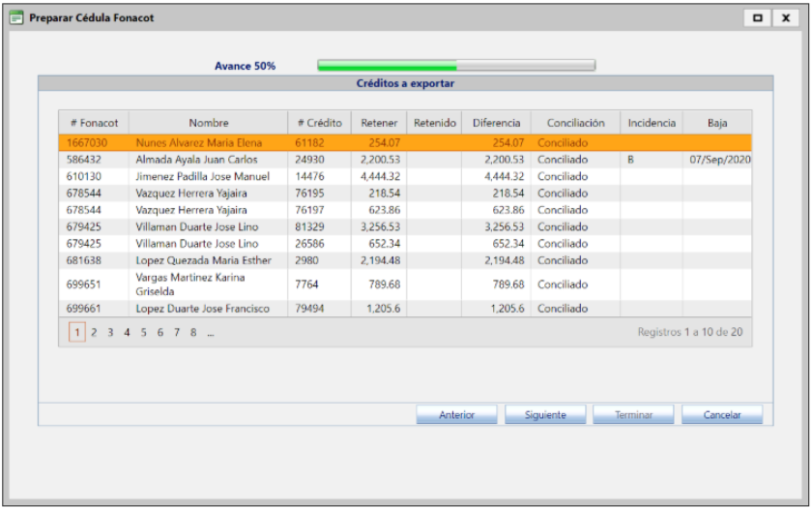Select row Almada Ayala Juan Carlos
This screenshot has width=812, height=508.
click(405, 160)
